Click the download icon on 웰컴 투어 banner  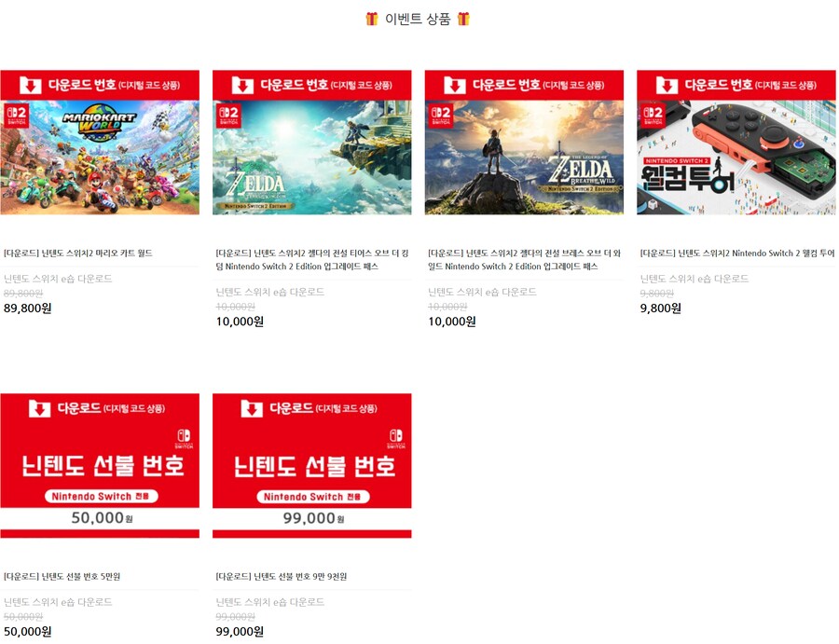[x=667, y=85]
